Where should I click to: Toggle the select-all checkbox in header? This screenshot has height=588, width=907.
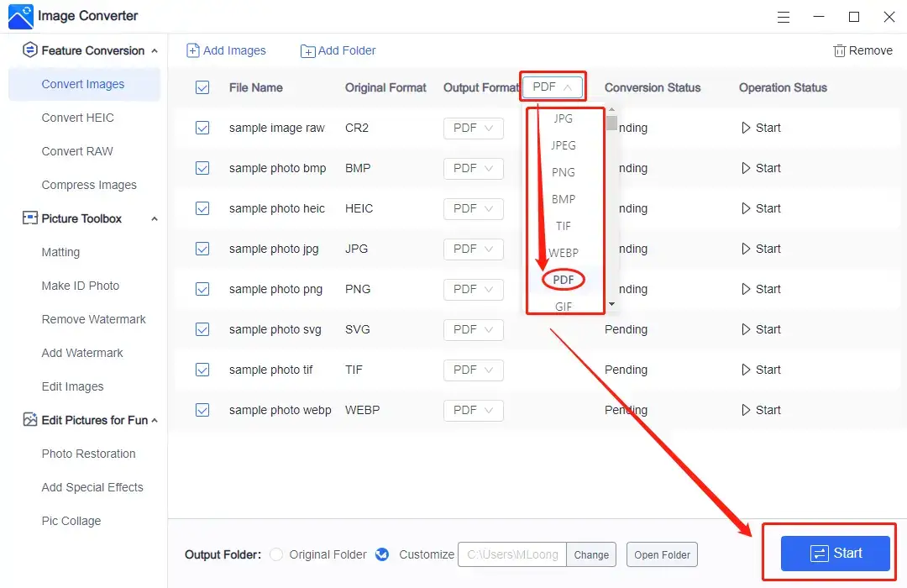202,87
